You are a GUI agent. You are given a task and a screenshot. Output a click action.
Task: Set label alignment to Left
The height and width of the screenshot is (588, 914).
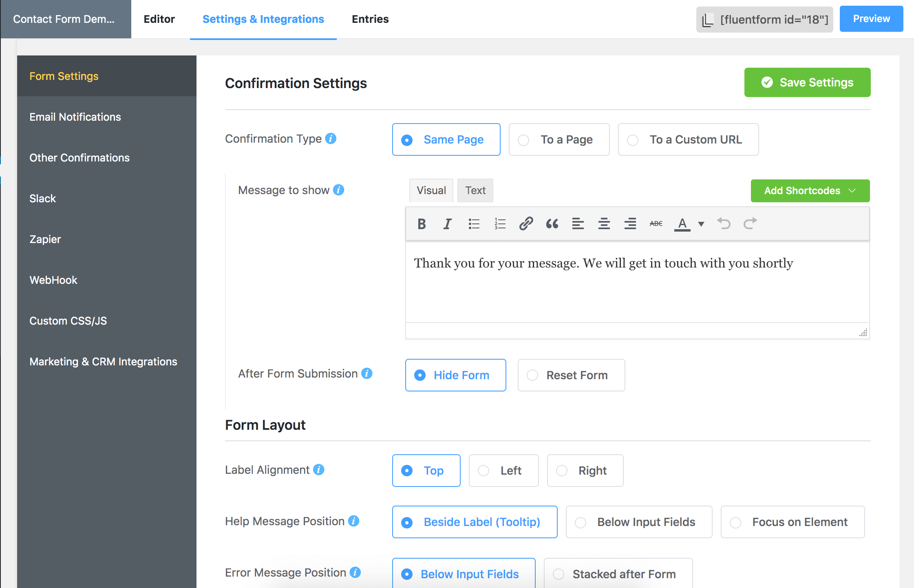503,471
